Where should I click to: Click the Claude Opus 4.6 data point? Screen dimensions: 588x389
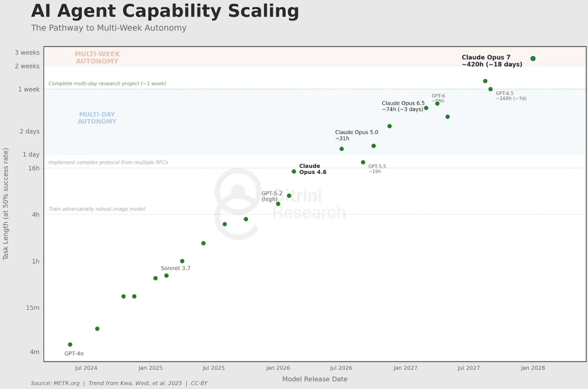(294, 171)
